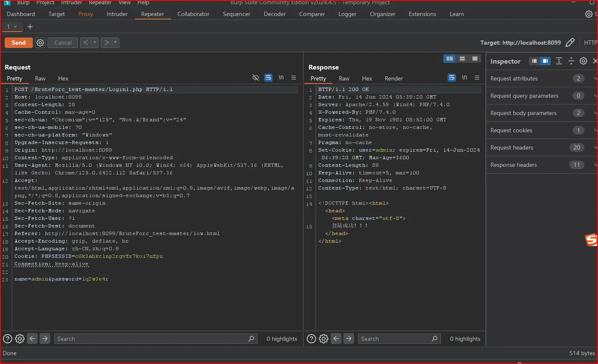This screenshot has height=364, width=598.
Task: Open the response search settings gear
Action: (324, 339)
